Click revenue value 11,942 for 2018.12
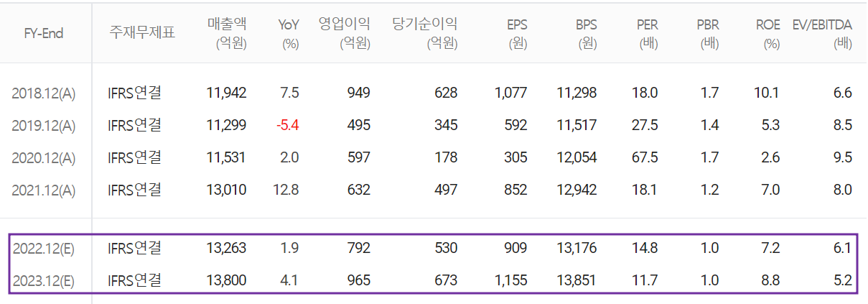 tap(226, 93)
